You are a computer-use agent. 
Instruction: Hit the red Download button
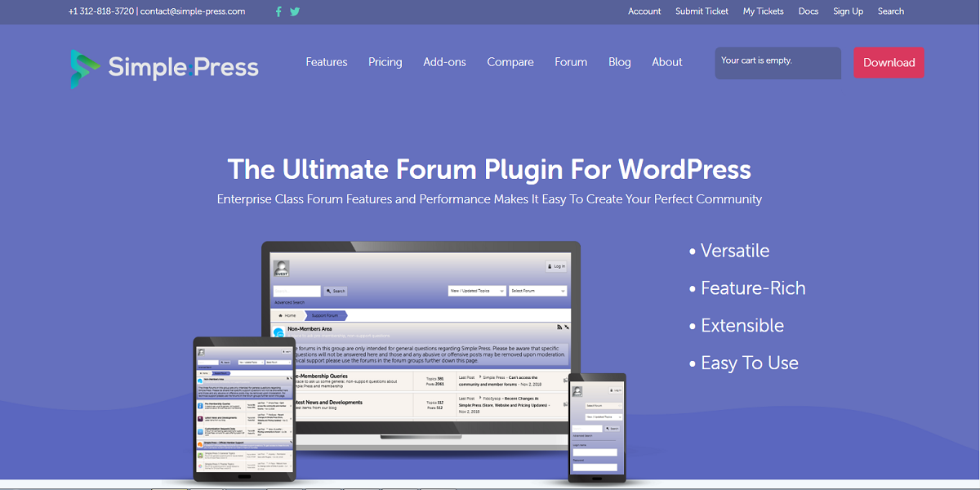[889, 63]
